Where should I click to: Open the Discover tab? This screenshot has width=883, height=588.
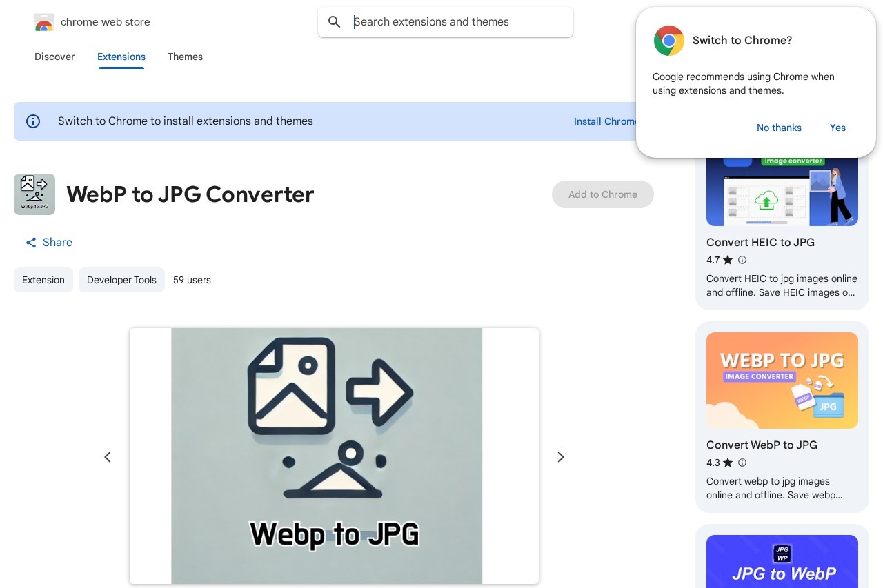pos(54,57)
